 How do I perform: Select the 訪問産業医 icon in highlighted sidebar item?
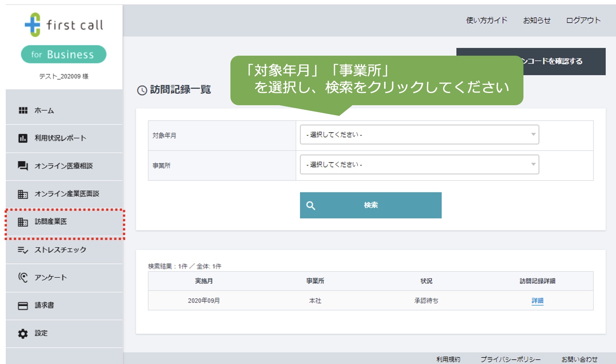23,222
